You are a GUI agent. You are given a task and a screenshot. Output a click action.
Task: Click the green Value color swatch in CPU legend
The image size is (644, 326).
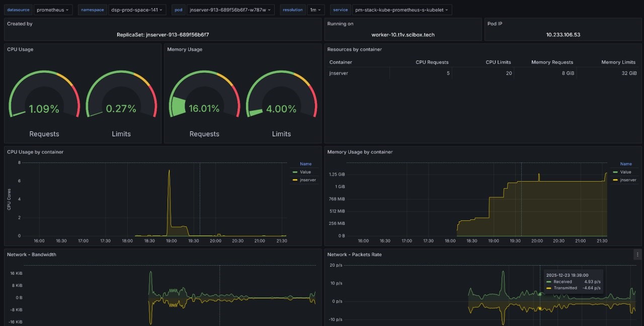click(295, 172)
